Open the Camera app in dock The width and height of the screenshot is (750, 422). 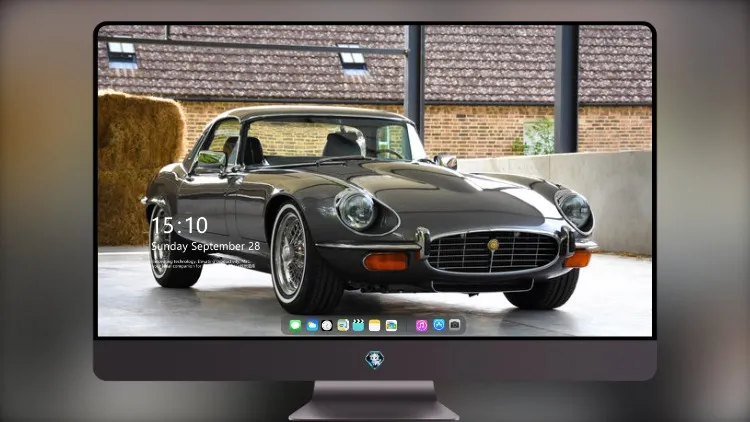(455, 325)
